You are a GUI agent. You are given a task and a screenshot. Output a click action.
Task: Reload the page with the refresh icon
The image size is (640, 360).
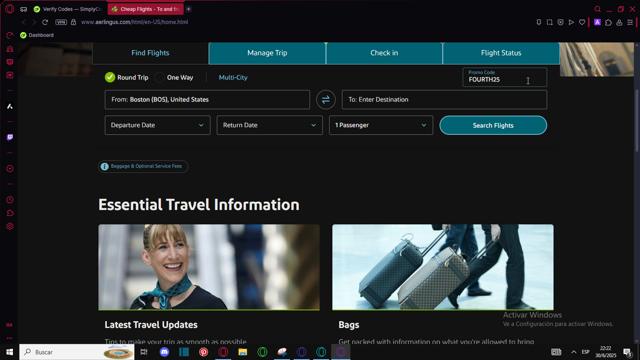tap(45, 22)
